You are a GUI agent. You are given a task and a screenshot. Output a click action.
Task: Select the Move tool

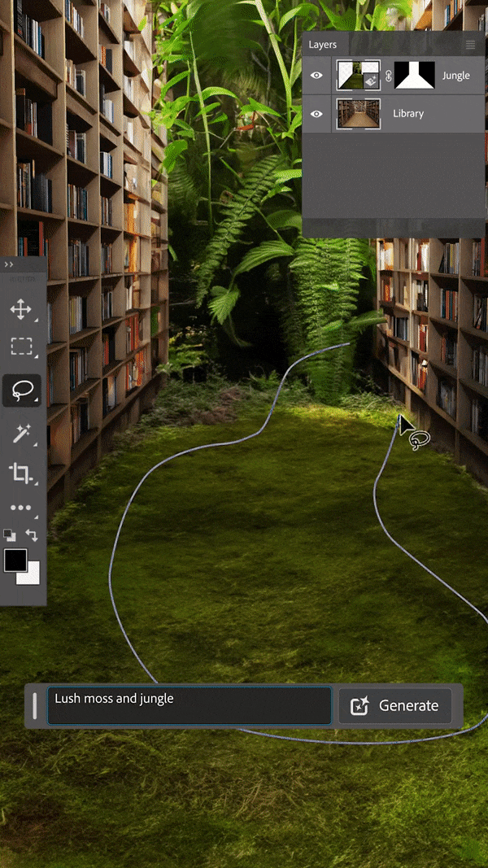pyautogui.click(x=21, y=309)
